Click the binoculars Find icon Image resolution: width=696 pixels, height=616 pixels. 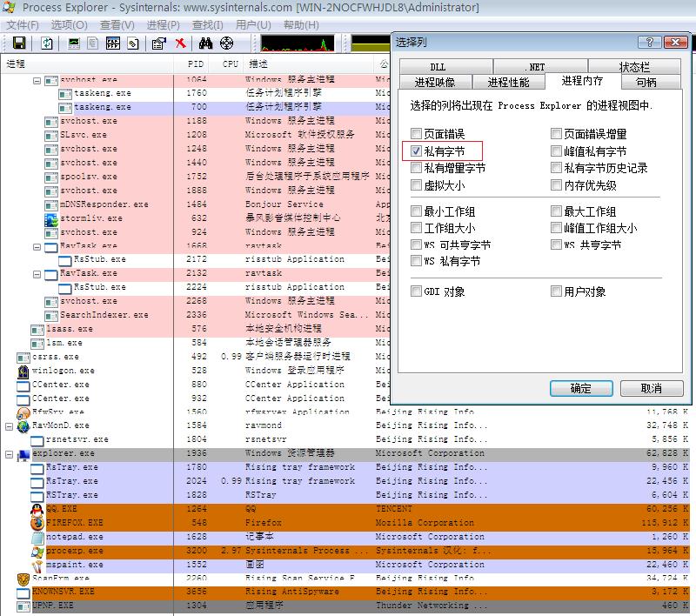click(205, 43)
